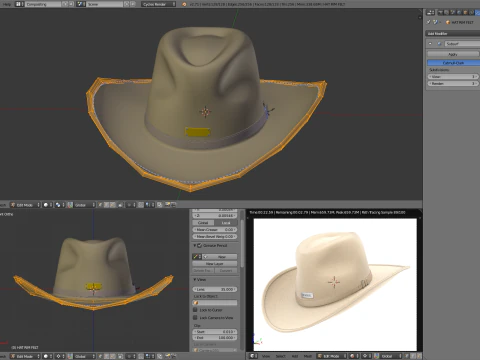Collapse the Subsurf modifier panel

(430, 44)
